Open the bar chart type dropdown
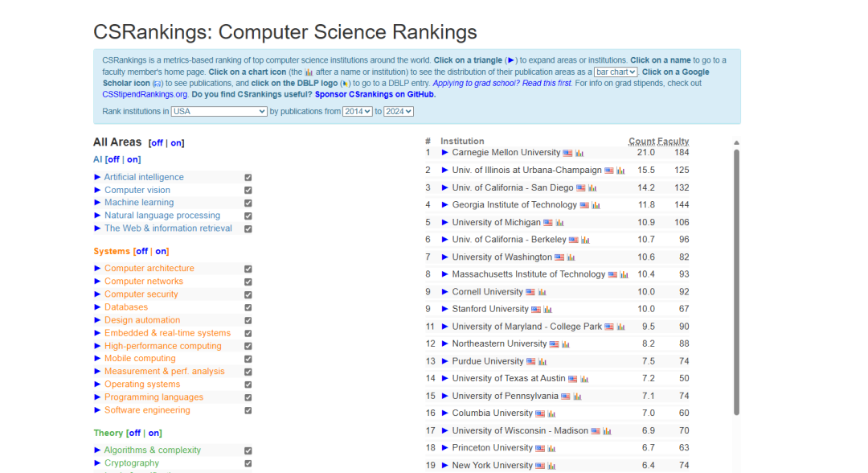Viewport: 868px width, 473px height. [x=616, y=72]
